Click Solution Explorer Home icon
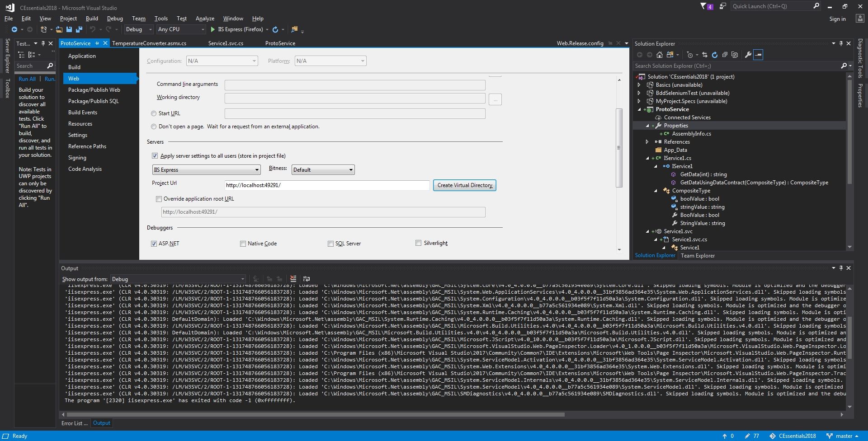Viewport: 868px width, 441px height. (x=660, y=55)
